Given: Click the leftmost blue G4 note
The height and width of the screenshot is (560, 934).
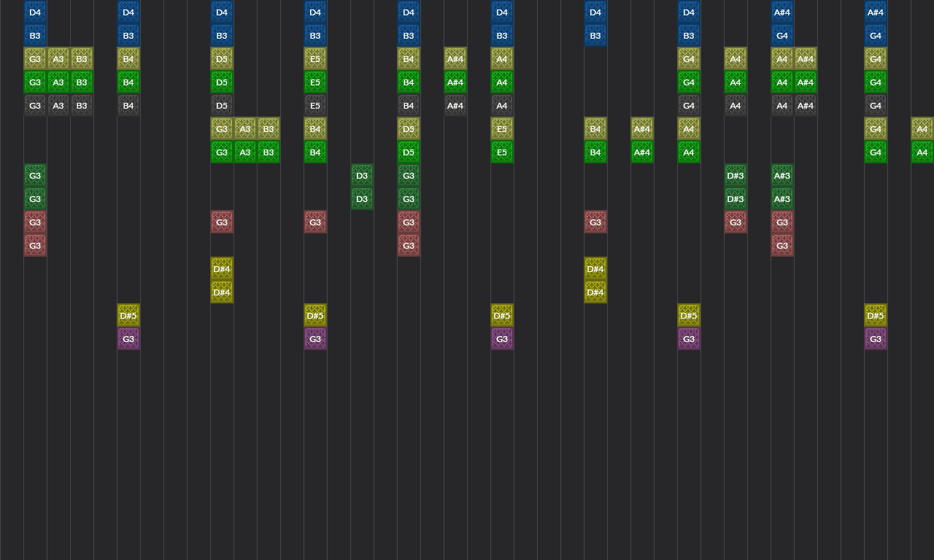Looking at the screenshot, I should [x=782, y=36].
